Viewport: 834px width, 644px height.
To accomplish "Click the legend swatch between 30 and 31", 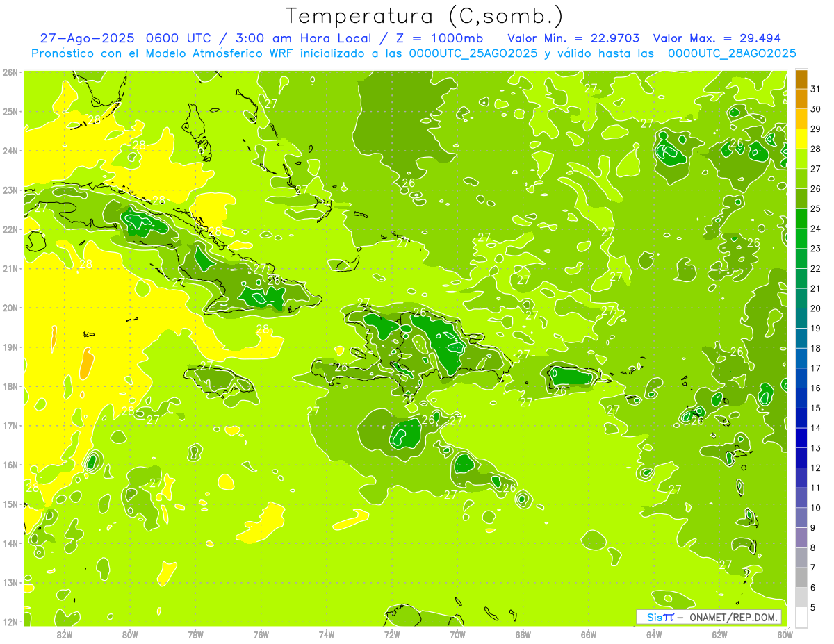I will [802, 99].
